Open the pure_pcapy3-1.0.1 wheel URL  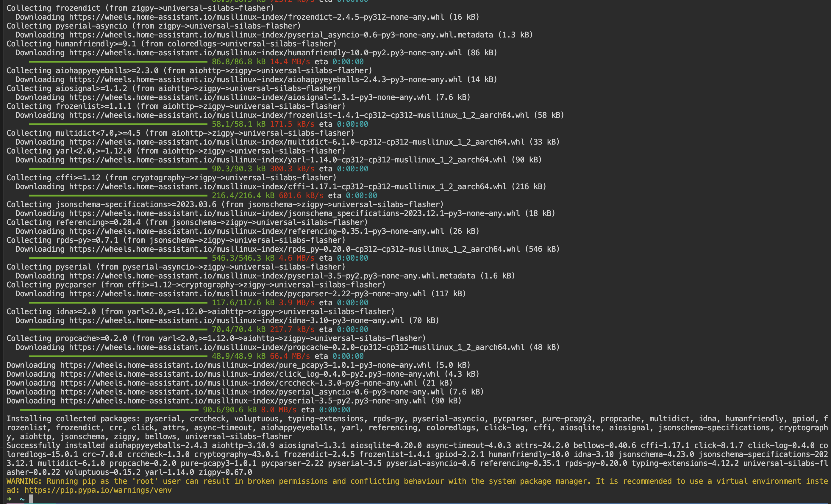coord(245,365)
